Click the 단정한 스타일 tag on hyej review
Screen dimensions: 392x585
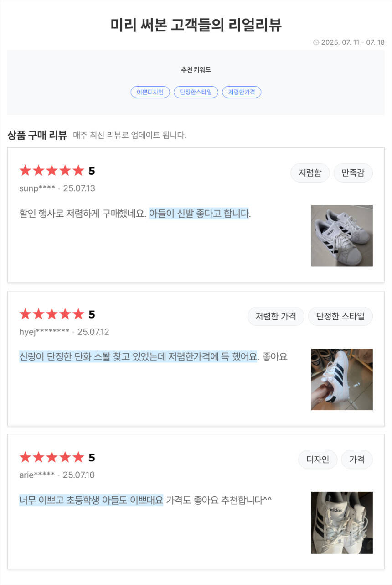click(x=340, y=316)
